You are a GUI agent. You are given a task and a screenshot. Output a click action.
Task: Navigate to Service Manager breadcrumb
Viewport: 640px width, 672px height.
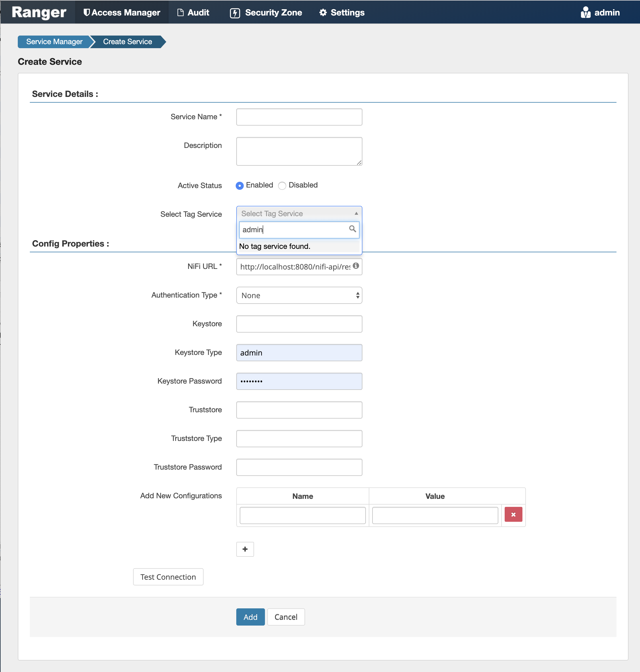[54, 42]
